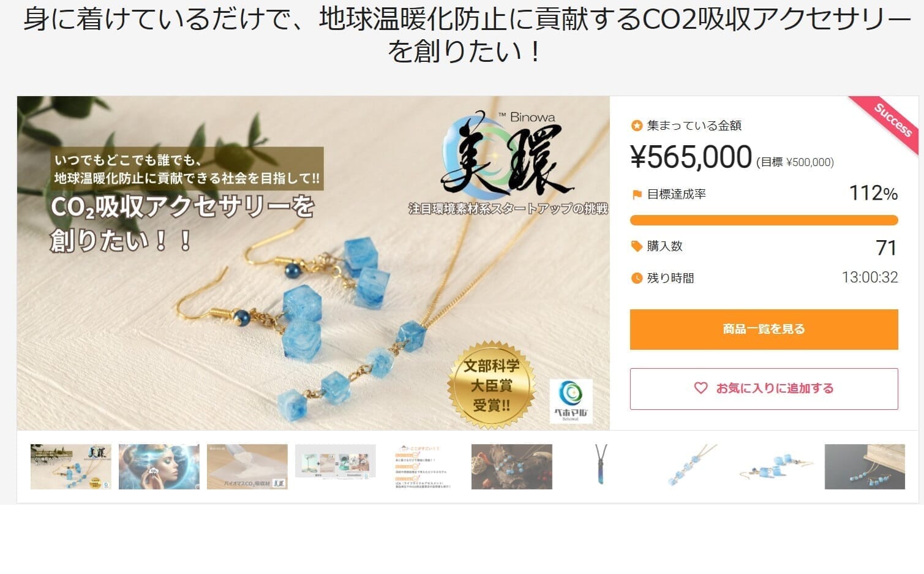Click the star icon beside 集まっている金額
Screen dimensions: 924x574
[637, 126]
